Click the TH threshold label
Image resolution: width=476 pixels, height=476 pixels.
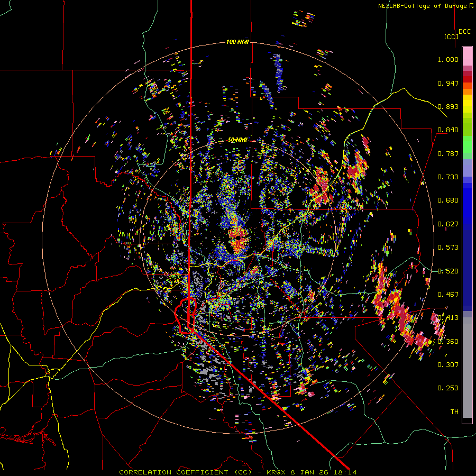(454, 412)
